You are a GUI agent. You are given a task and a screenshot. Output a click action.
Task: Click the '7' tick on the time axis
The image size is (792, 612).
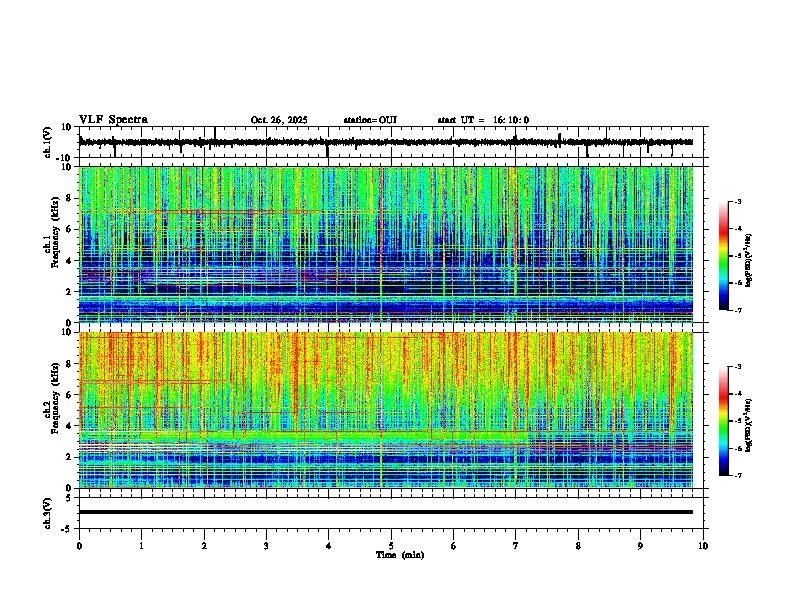click(516, 546)
